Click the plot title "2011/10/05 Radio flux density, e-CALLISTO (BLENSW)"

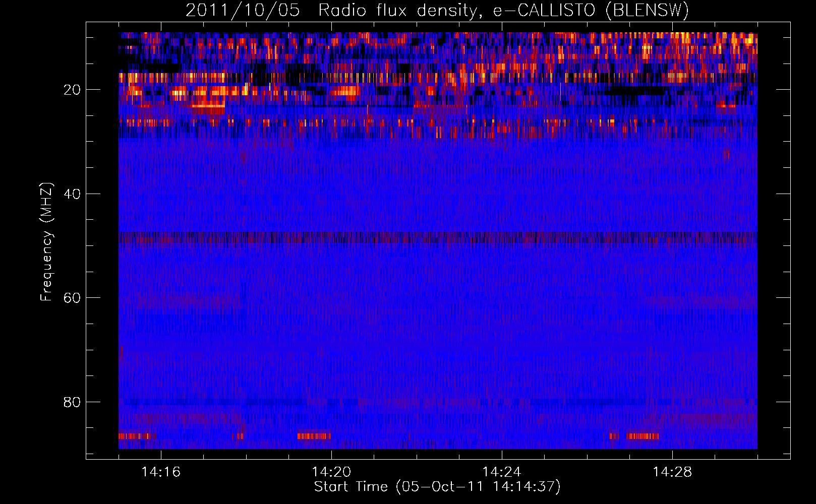point(437,11)
